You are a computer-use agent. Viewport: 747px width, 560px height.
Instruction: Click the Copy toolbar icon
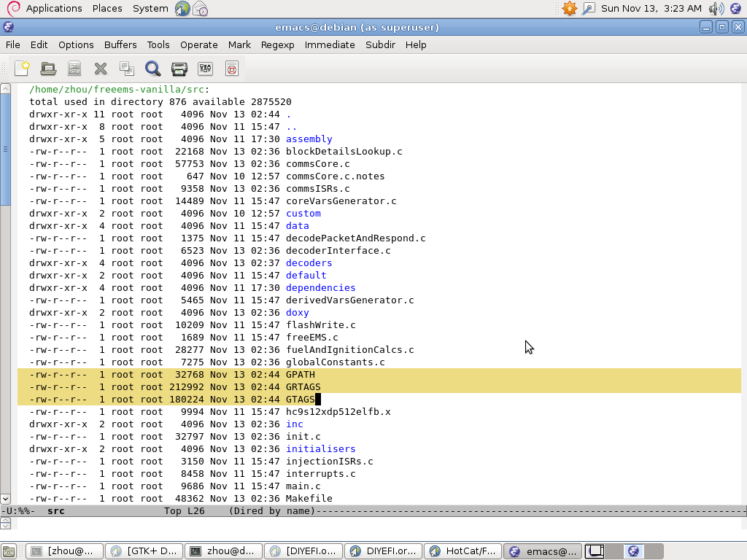coord(127,69)
